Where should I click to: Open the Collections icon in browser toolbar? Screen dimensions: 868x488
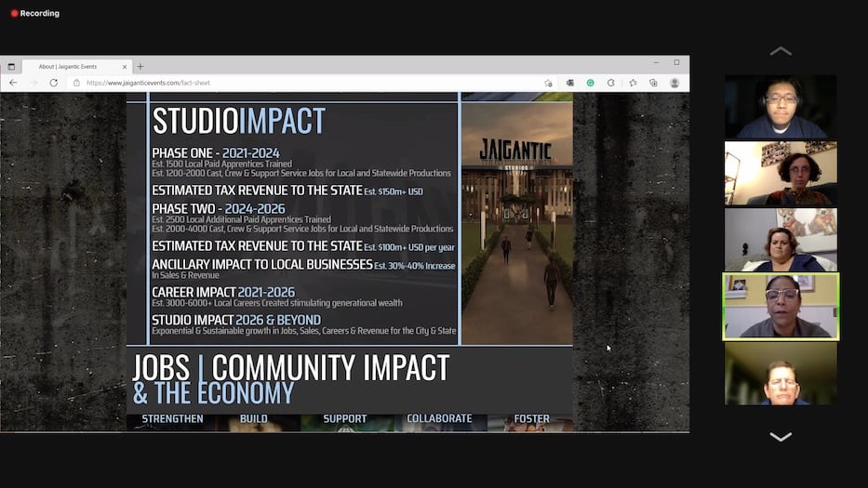pyautogui.click(x=653, y=83)
